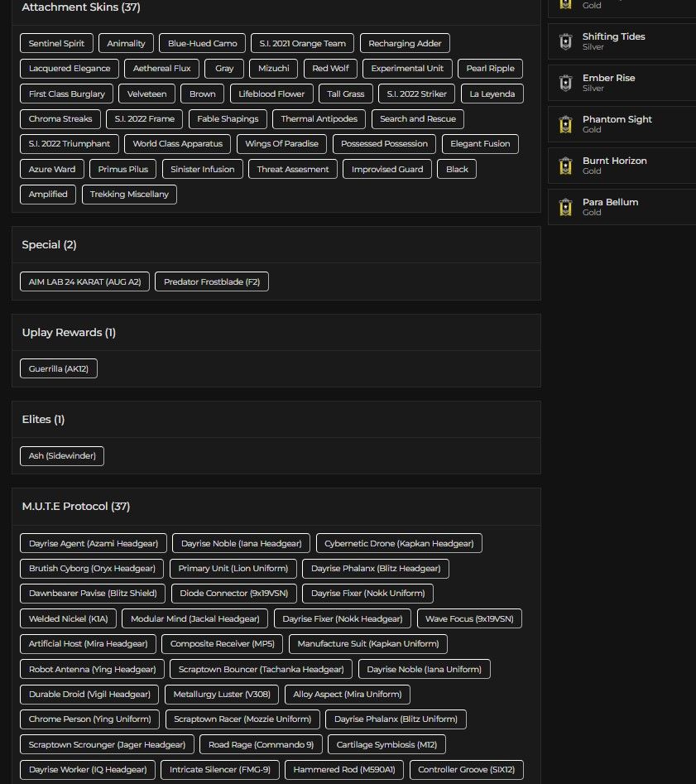Screen dimensions: 696x784
Task: Select AIM LAB 24 KARAT (AUG A2)
Action: (84, 281)
